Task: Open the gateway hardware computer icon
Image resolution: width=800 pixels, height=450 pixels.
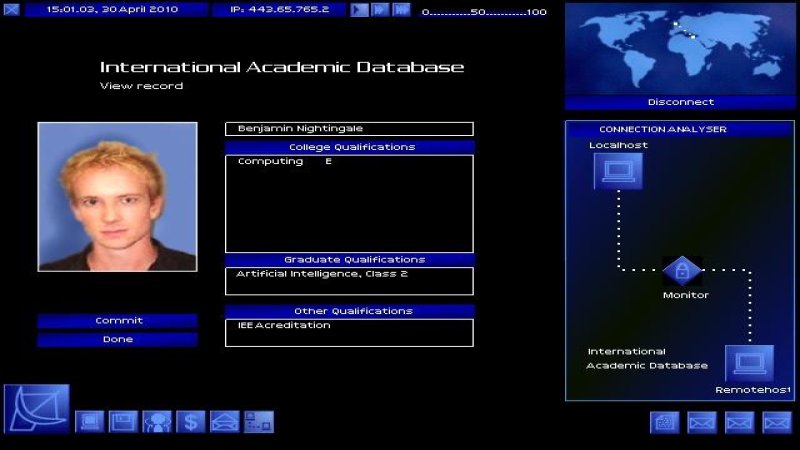Action: coord(90,422)
